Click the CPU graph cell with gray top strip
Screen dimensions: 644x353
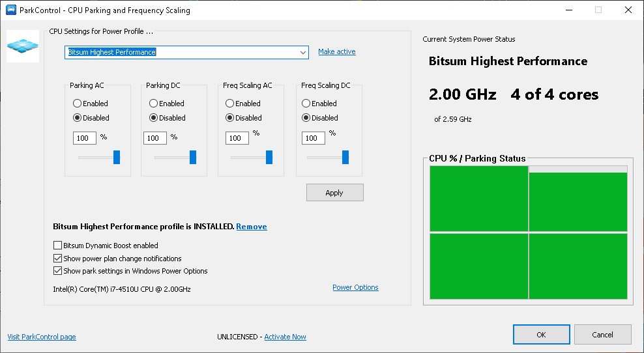[578, 199]
